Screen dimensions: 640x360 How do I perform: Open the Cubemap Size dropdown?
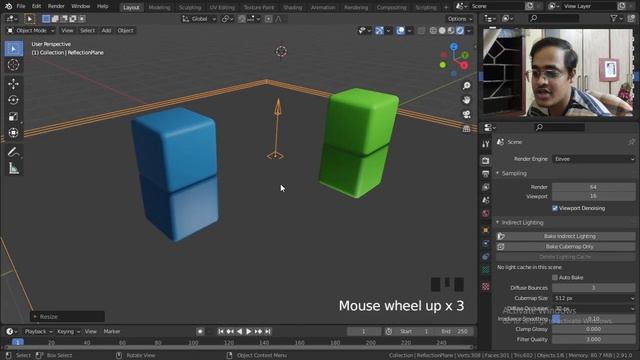594,298
